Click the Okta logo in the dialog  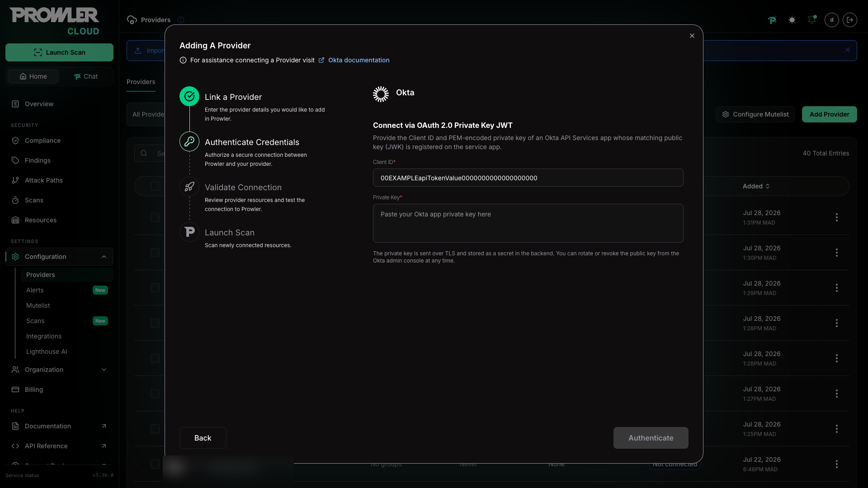tap(381, 94)
